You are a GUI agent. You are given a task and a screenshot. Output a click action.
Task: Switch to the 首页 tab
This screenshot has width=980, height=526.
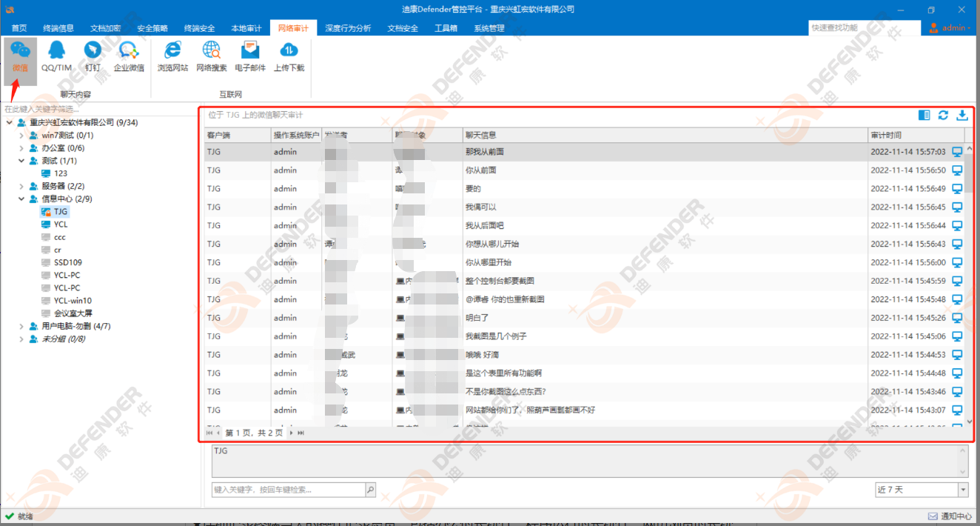point(19,28)
